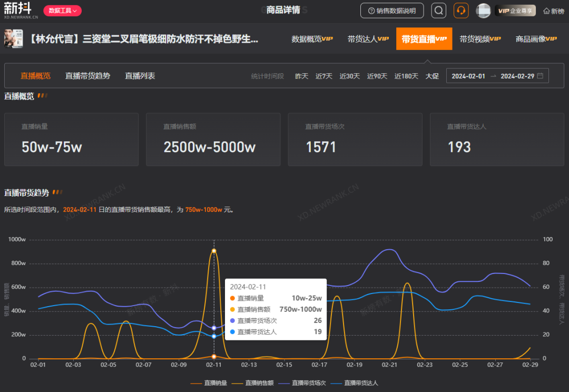Choose 近7天 time range
The height and width of the screenshot is (392, 569).
(x=323, y=76)
